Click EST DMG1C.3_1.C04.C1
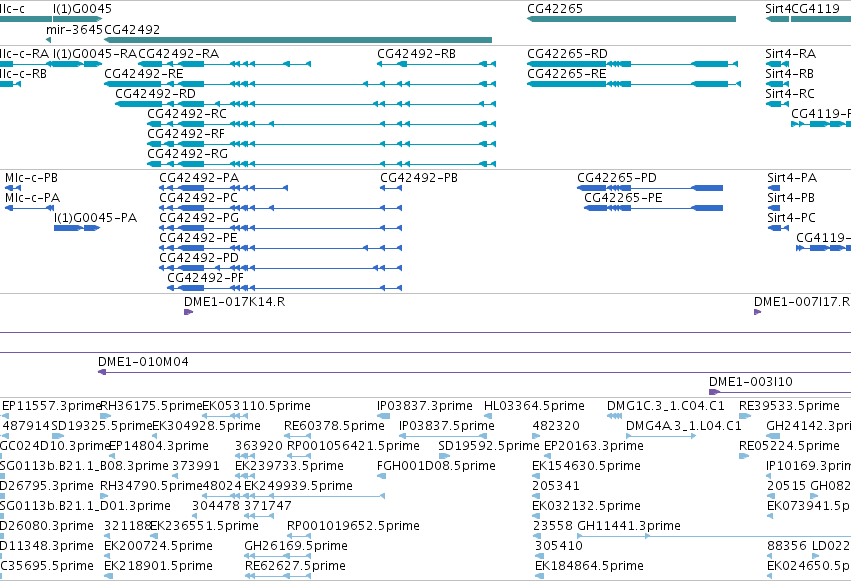Viewport: 851px width, 581px height. 614,416
